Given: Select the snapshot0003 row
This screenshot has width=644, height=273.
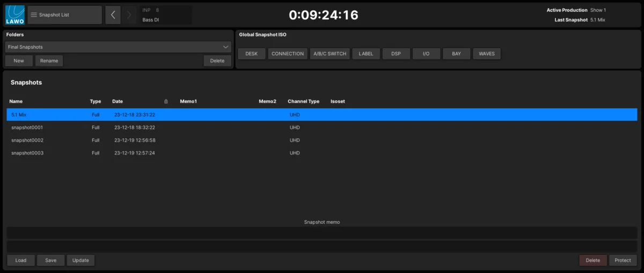Looking at the screenshot, I should [x=322, y=153].
